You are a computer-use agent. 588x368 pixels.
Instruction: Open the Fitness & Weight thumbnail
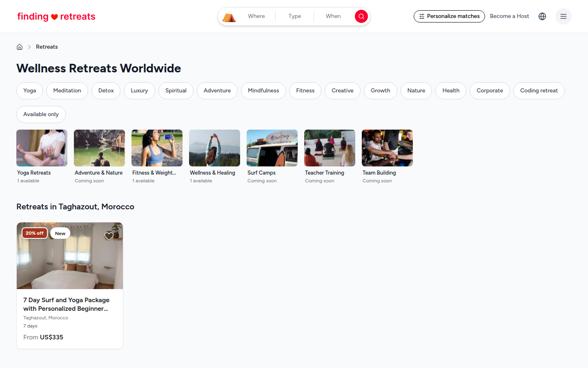(x=157, y=148)
